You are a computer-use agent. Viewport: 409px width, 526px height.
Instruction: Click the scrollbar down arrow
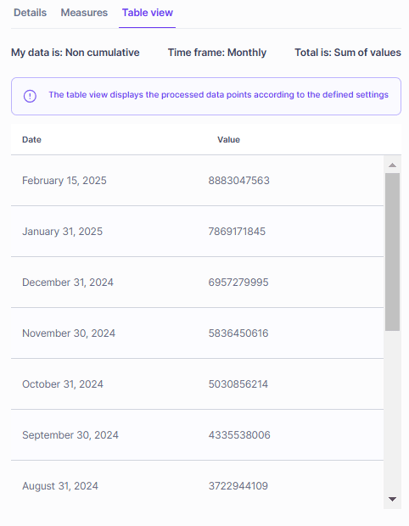392,499
